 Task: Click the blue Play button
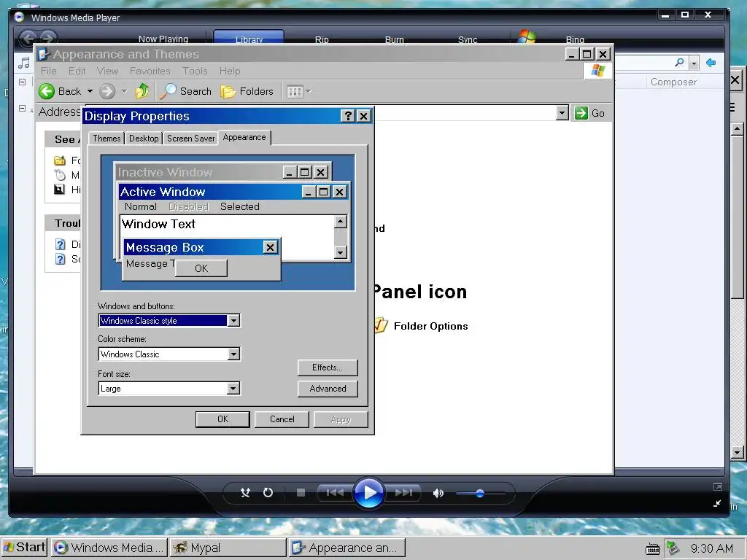(369, 493)
